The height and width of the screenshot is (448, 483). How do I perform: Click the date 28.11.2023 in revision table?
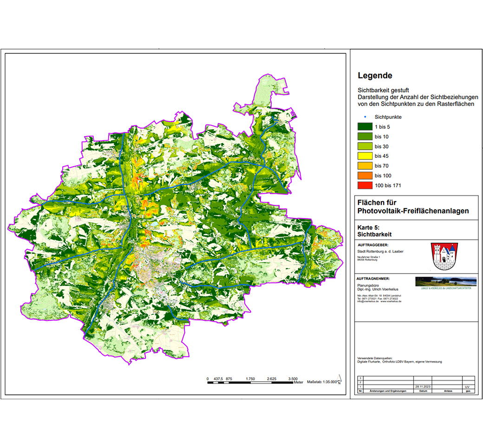(423, 386)
